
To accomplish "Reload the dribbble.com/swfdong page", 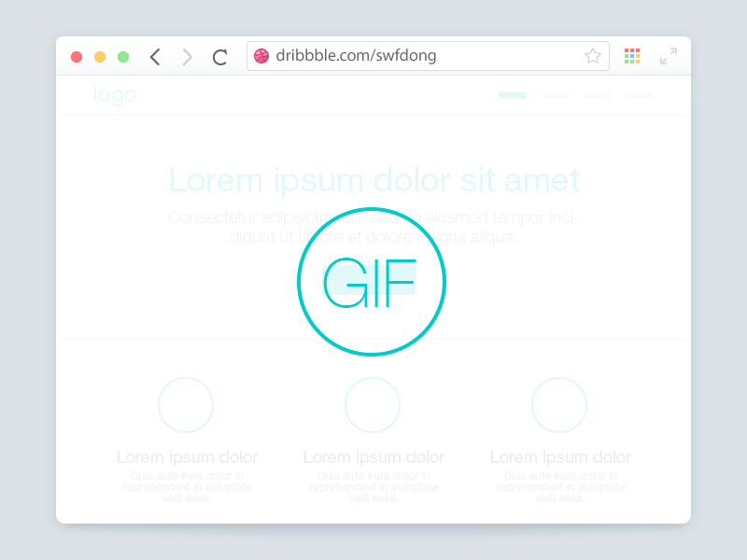I will coord(220,56).
